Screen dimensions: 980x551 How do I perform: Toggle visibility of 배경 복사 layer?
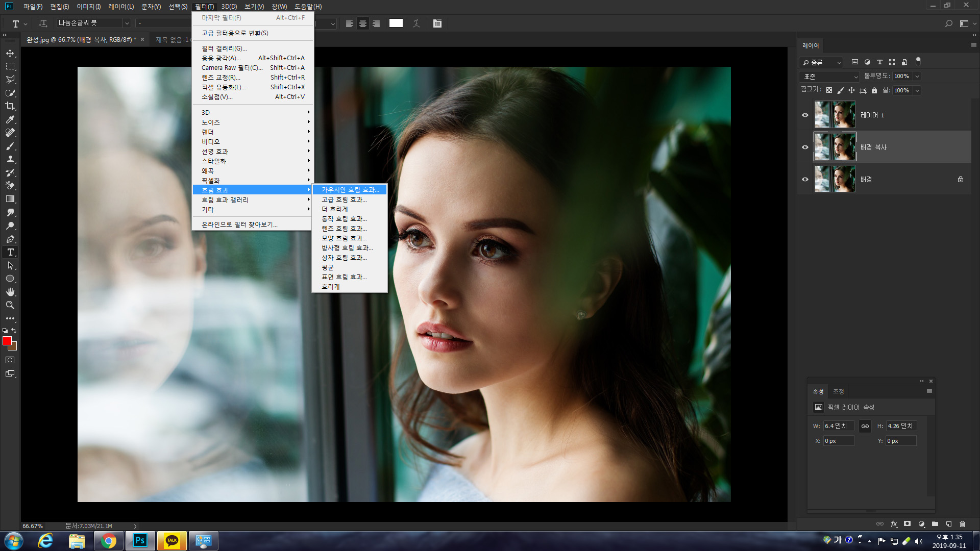pyautogui.click(x=805, y=147)
